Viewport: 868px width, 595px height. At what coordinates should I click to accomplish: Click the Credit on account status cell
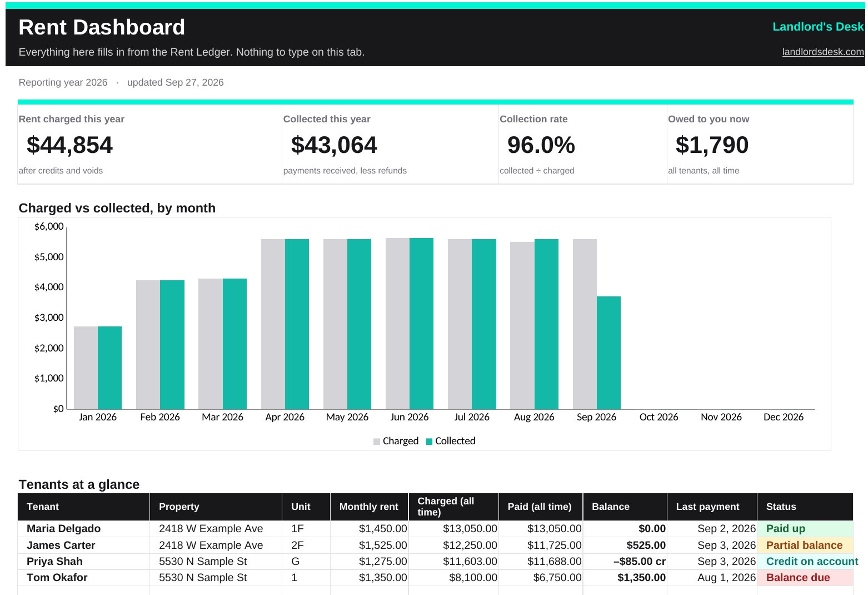click(805, 562)
